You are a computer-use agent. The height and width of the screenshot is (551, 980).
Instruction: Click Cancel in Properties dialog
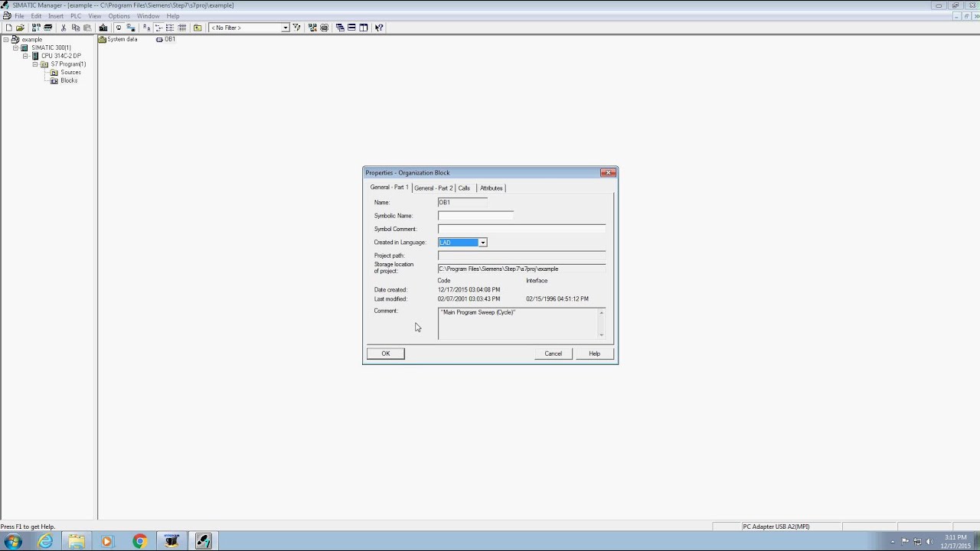554,354
